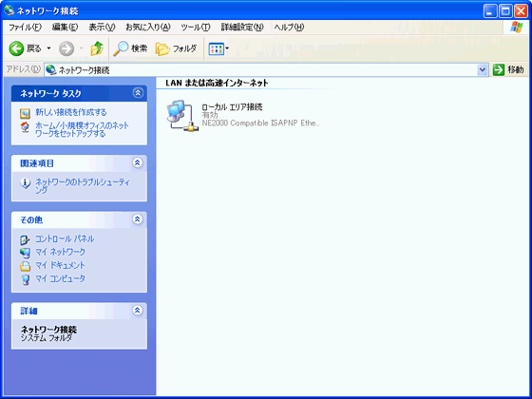
Task: Open the Views button dropdown arrow
Action: [227, 48]
